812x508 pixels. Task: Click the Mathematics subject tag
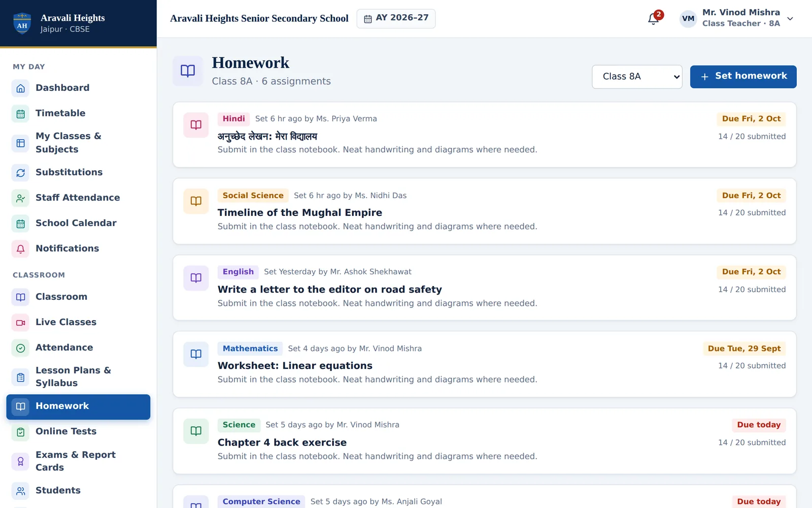[x=250, y=348]
